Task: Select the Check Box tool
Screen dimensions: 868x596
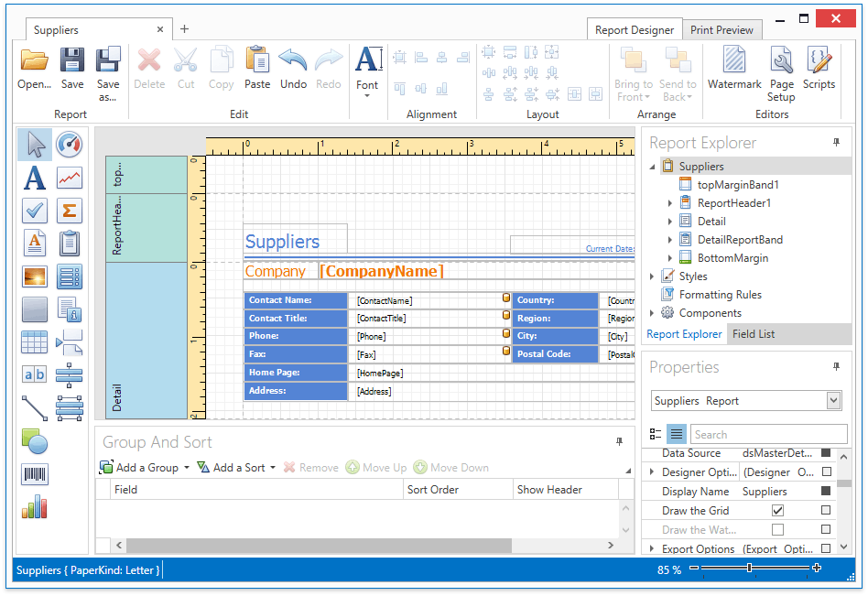Action: pos(34,210)
